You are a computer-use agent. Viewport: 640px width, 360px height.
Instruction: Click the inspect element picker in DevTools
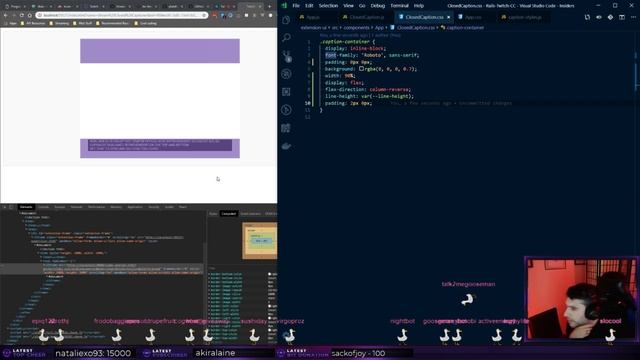[4, 207]
